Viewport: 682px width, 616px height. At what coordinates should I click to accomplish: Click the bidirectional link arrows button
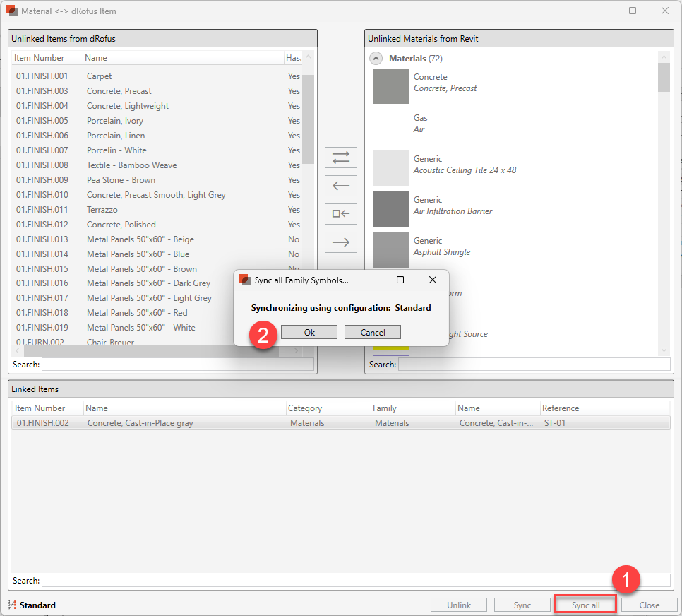coord(340,158)
